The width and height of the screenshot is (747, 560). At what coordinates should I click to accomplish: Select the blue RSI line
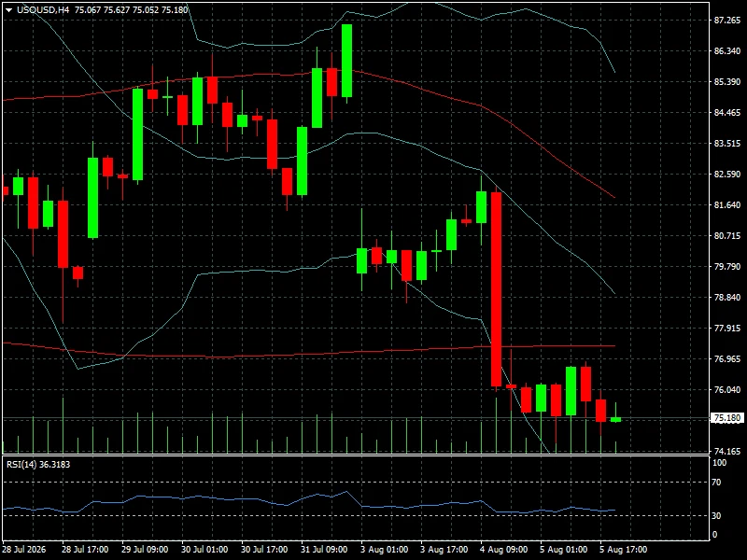click(x=309, y=502)
